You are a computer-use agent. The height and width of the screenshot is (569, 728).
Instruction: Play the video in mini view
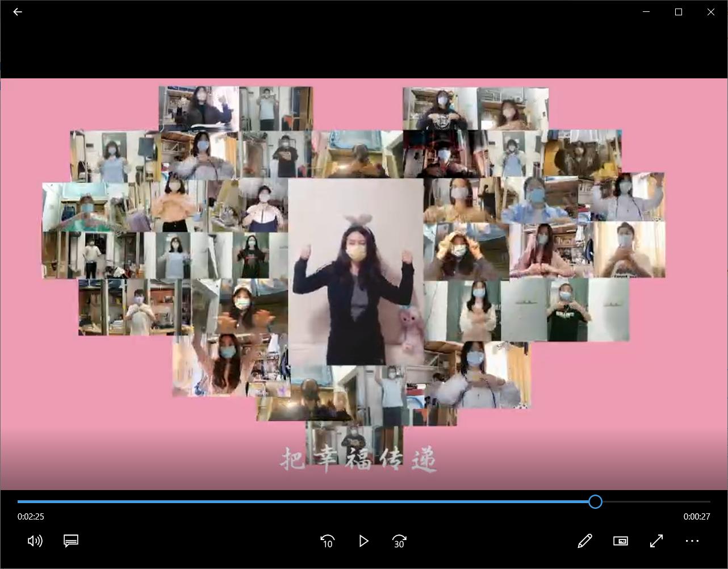(x=621, y=541)
